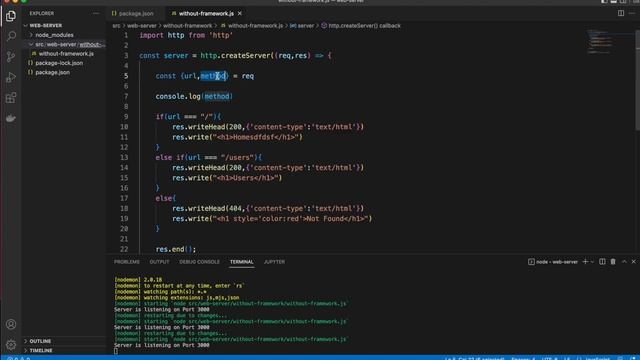640x360 pixels.
Task: Expand the node_modules folder
Action: 64,35
